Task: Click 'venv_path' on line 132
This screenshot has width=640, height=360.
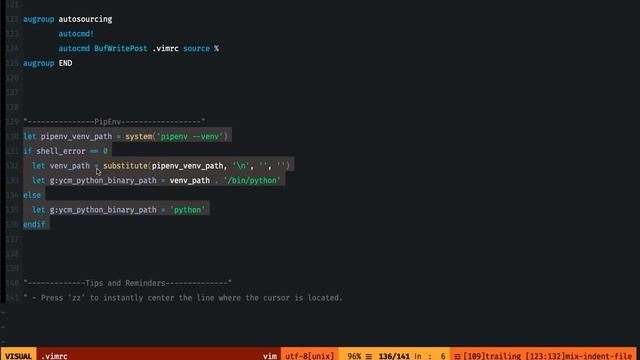Action: pyautogui.click(x=69, y=166)
